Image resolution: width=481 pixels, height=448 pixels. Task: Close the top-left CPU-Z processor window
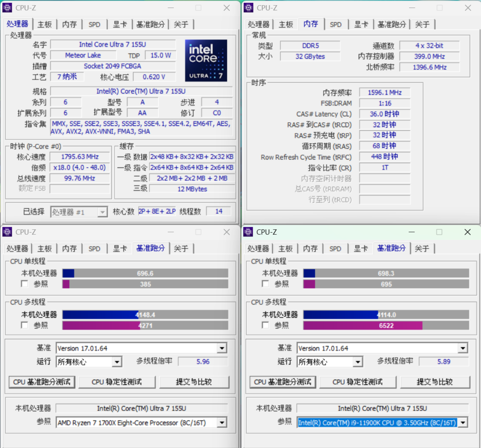tap(227, 8)
